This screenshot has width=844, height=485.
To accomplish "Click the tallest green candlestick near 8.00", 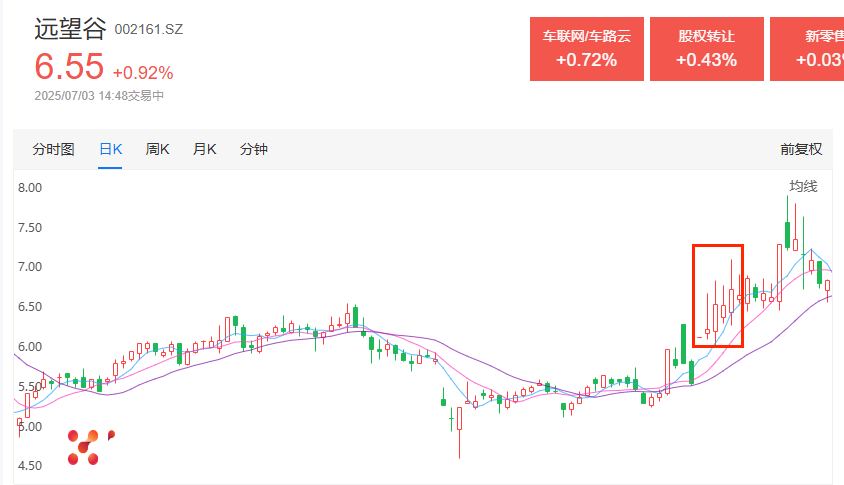I will pyautogui.click(x=787, y=234).
